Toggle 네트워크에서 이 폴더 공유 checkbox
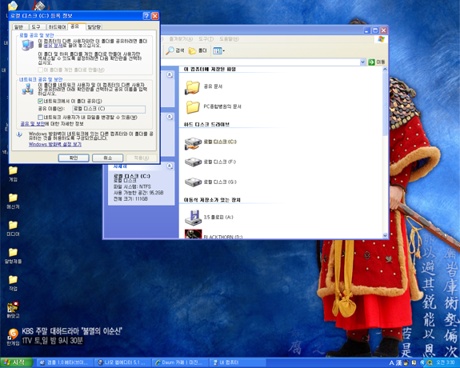The width and height of the screenshot is (460, 368). click(x=40, y=101)
